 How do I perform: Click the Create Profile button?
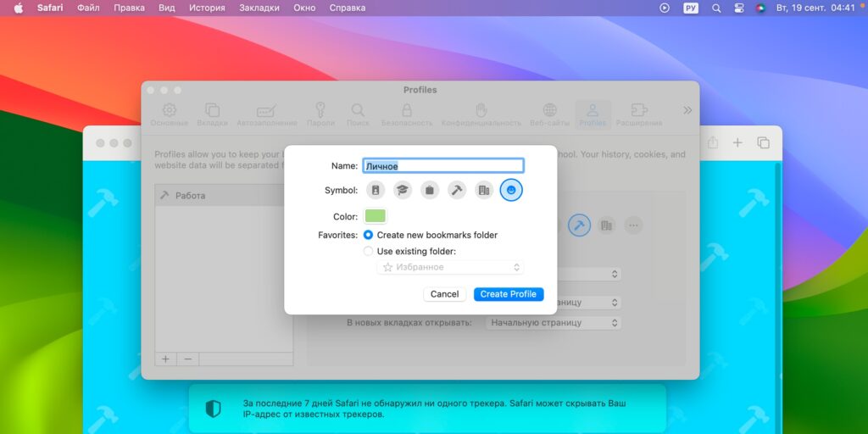509,294
